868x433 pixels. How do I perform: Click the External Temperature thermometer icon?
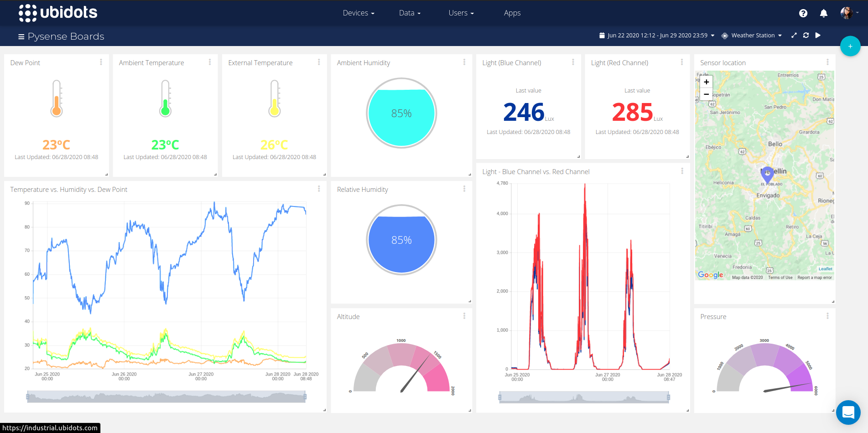click(x=275, y=98)
